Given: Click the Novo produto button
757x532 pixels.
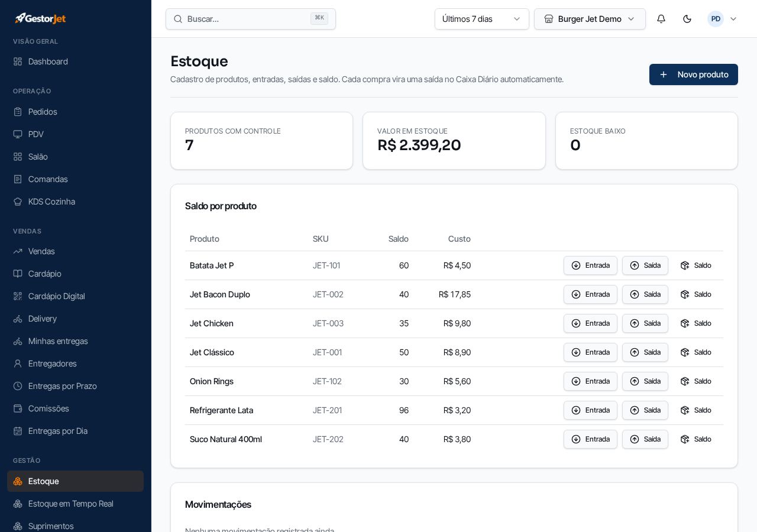Looking at the screenshot, I should point(694,74).
